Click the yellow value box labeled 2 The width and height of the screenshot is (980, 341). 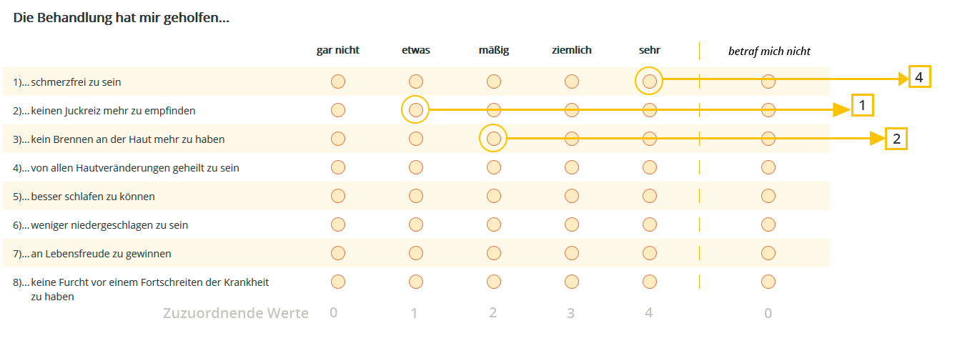[896, 138]
